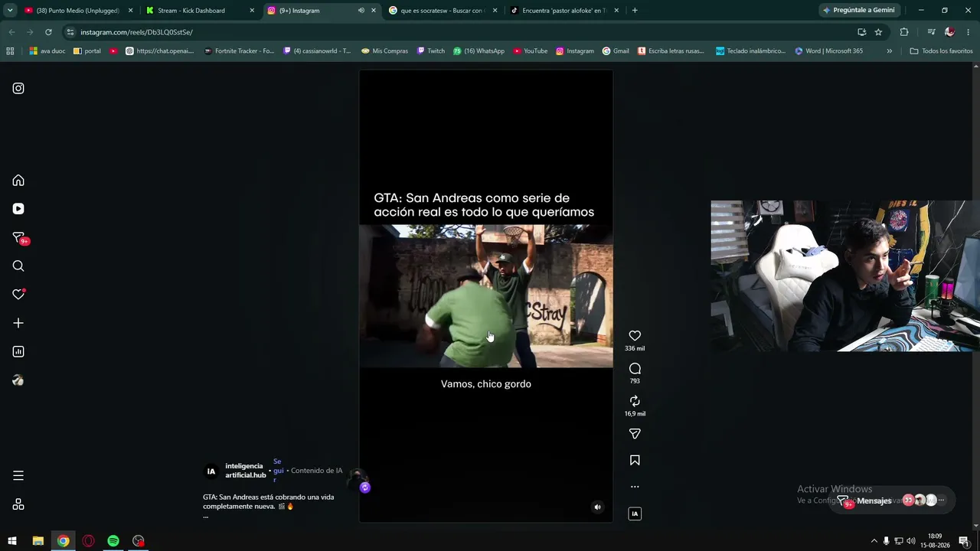Open the ava duoc bookmark

tap(48, 51)
